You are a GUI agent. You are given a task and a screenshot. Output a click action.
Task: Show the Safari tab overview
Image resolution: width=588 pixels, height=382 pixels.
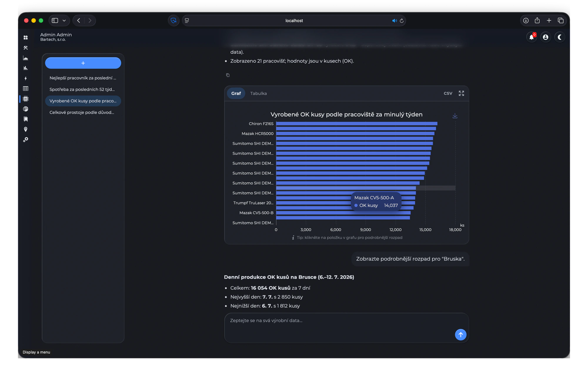(561, 21)
